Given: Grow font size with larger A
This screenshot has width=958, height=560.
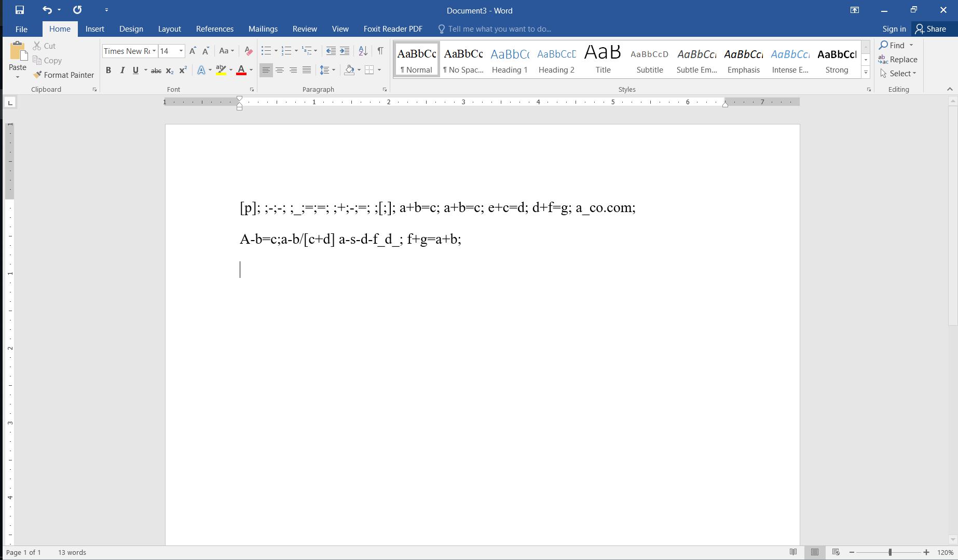Looking at the screenshot, I should click(x=193, y=51).
